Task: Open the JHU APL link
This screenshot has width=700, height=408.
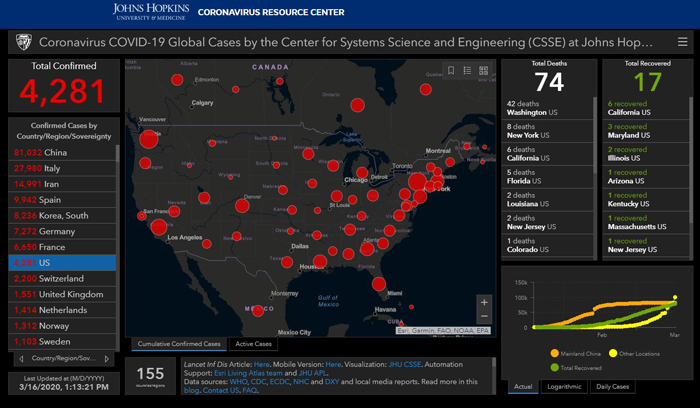Action: coord(312,373)
